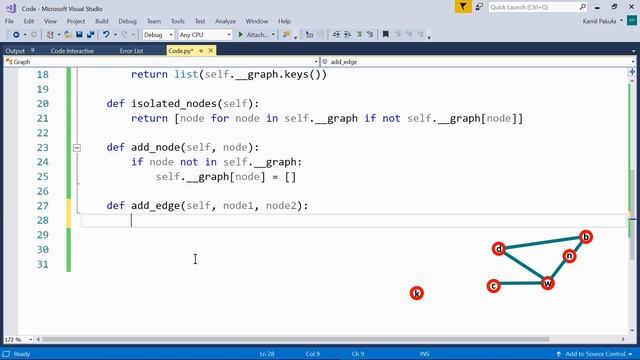Open the View menu
The image size is (640, 360).
click(x=50, y=21)
